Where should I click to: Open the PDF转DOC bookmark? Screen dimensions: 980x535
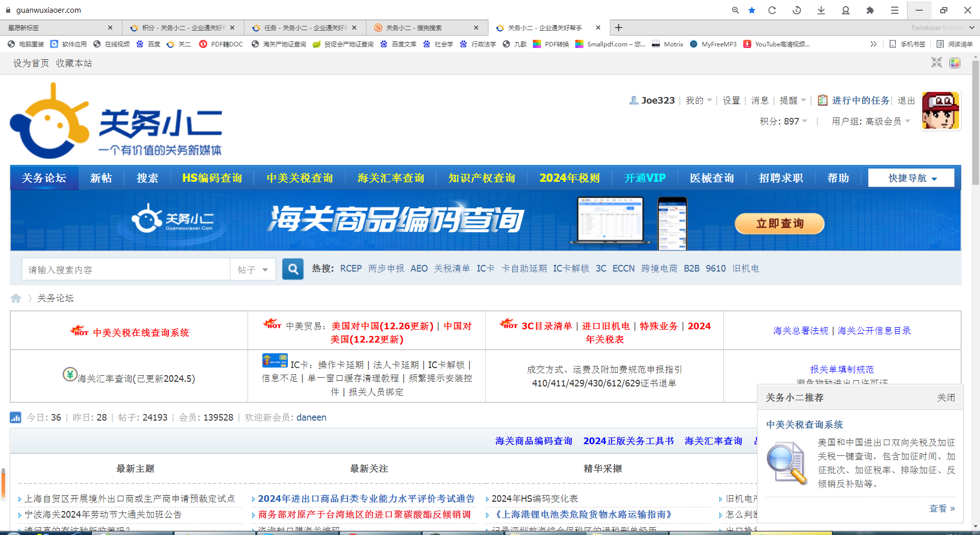pos(221,44)
